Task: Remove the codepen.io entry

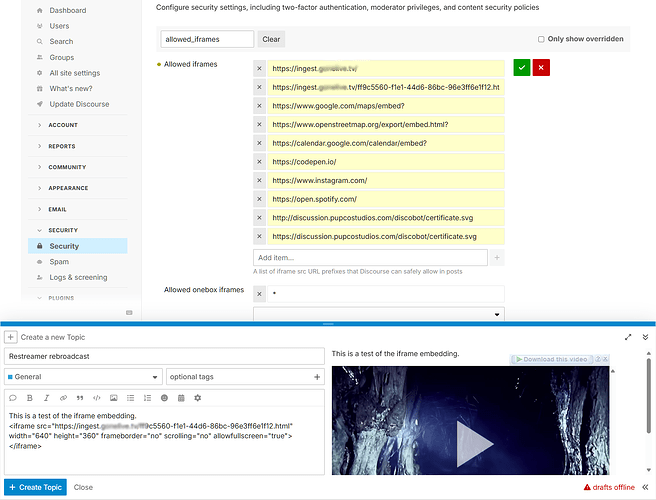Action: (259, 162)
